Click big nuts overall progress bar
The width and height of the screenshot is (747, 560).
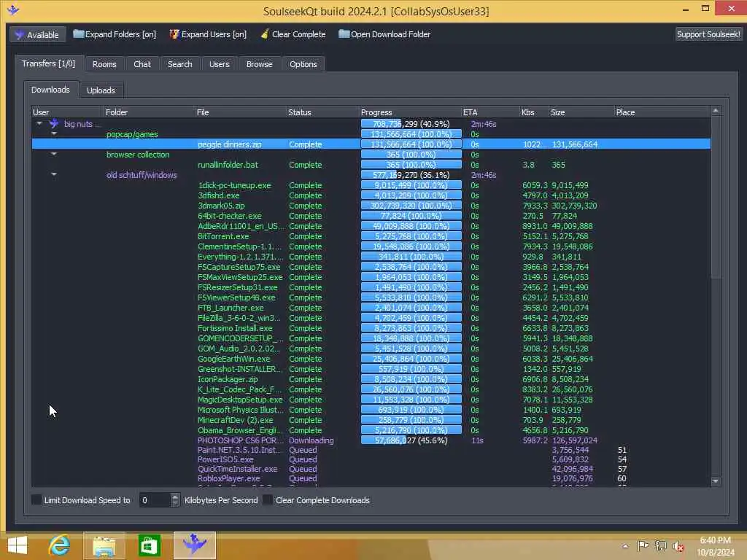coord(411,124)
